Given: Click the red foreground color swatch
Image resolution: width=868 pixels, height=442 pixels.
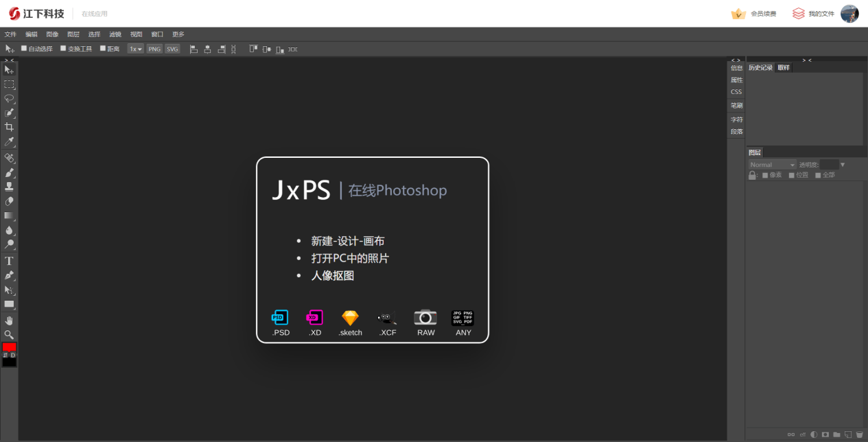Looking at the screenshot, I should 9,347.
